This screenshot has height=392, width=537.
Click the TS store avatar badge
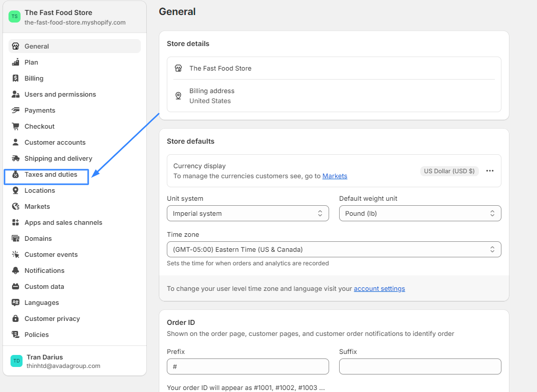[x=14, y=17]
